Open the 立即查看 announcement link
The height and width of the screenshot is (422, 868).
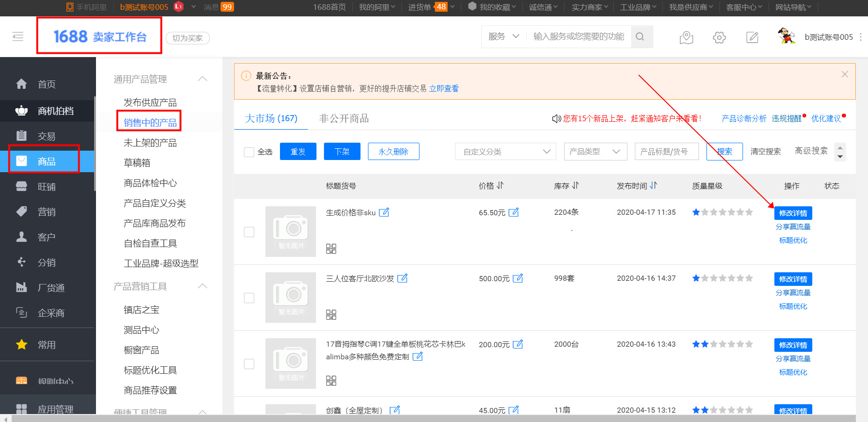[x=444, y=88]
